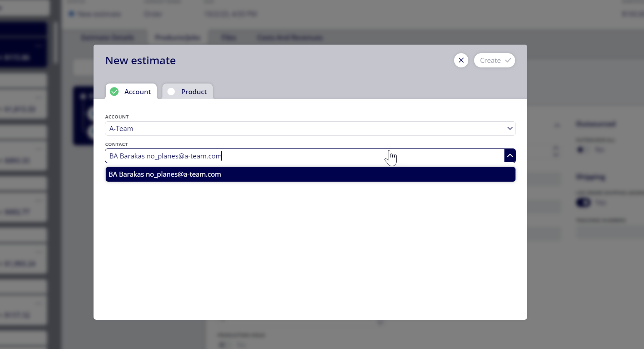Image resolution: width=644 pixels, height=349 pixels.
Task: Select the Account tab
Action: [x=131, y=91]
